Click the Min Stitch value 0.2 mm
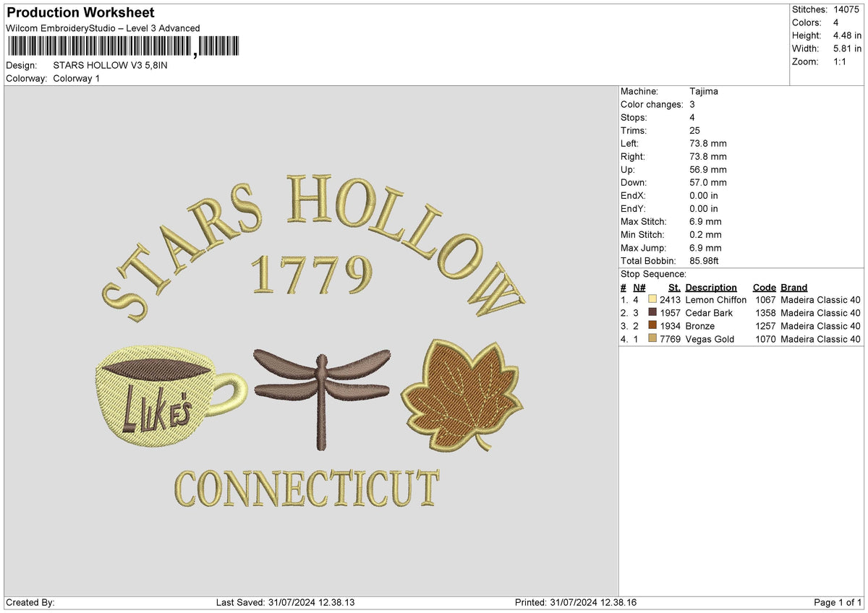This screenshot has height=613, width=868. [x=705, y=235]
